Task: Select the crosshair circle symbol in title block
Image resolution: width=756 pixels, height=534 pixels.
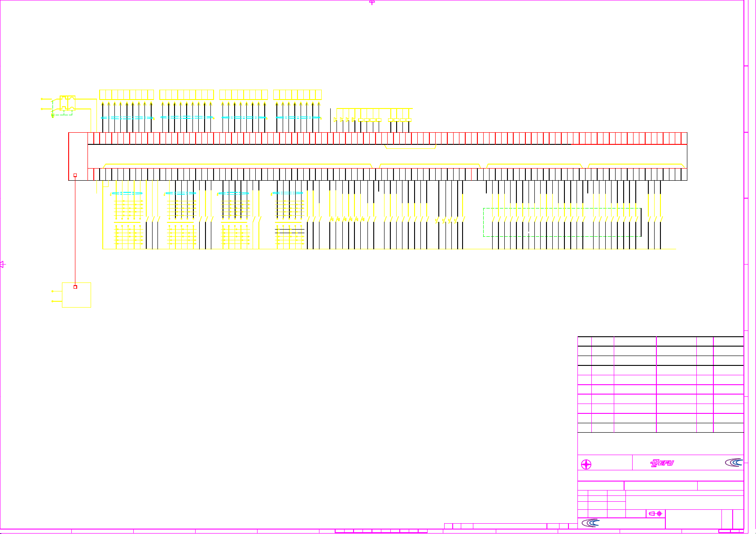Action: pos(586,465)
